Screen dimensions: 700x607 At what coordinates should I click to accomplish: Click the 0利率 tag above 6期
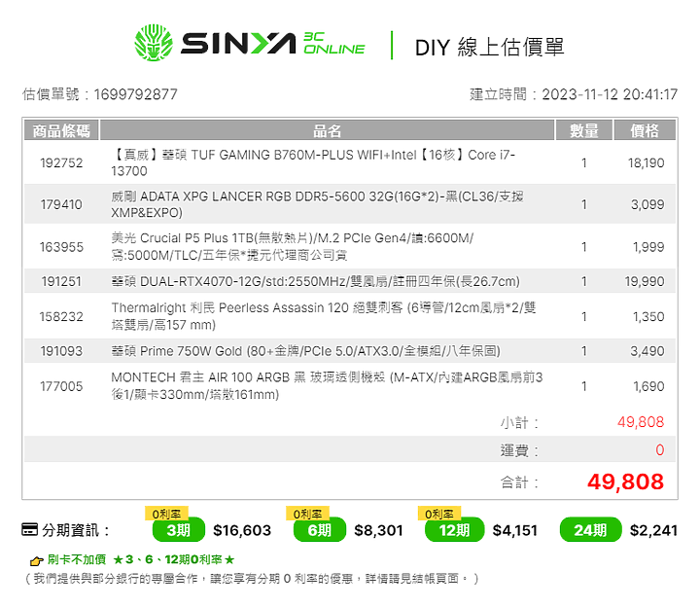click(x=307, y=514)
